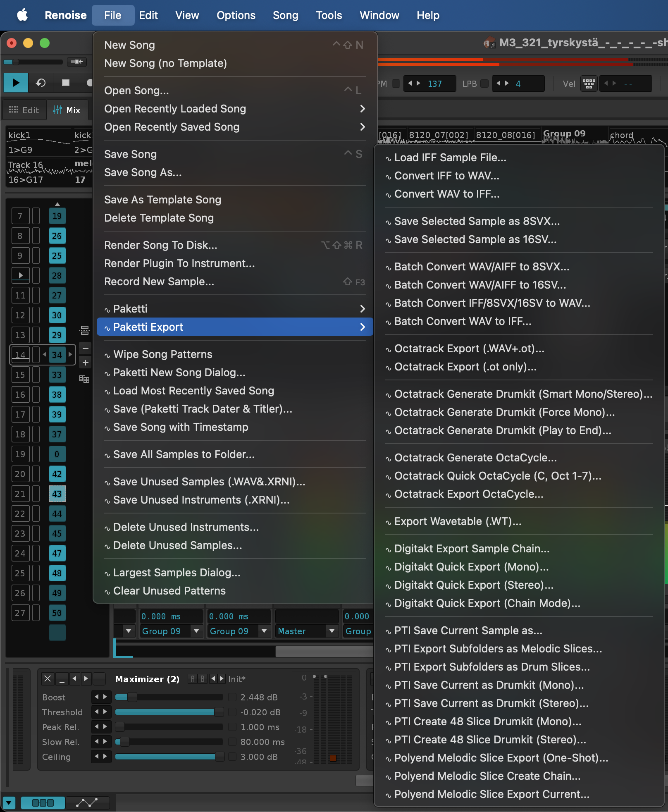Choose Export Wavetable (.WT)... menu entry

click(x=458, y=521)
